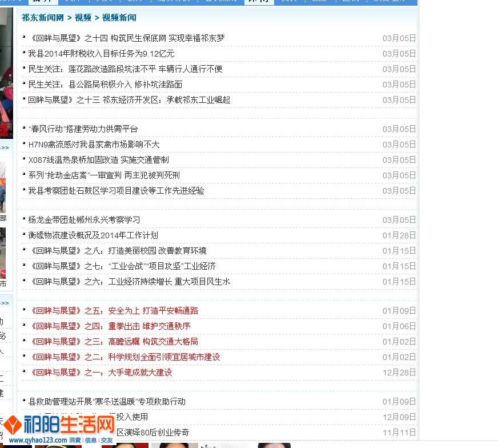This screenshot has height=448, width=498.
Task: Open 系列"抢劫金店案"一审宣判 article
Action: tap(104, 175)
